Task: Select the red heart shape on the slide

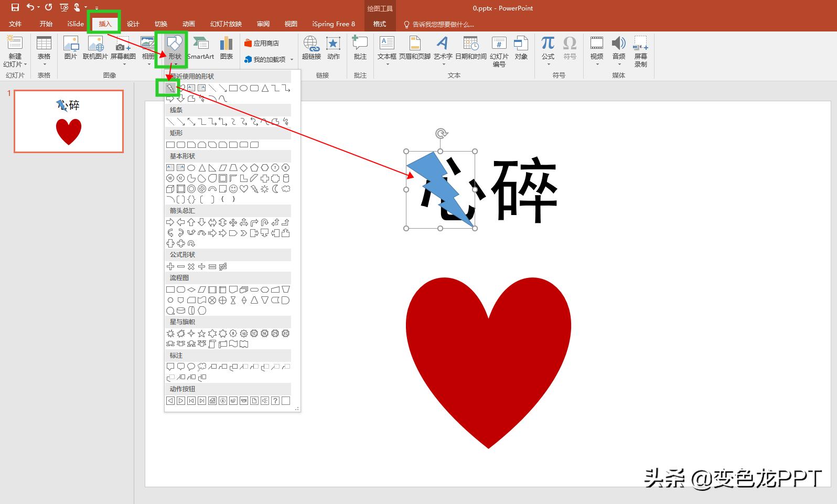Action: tap(488, 362)
